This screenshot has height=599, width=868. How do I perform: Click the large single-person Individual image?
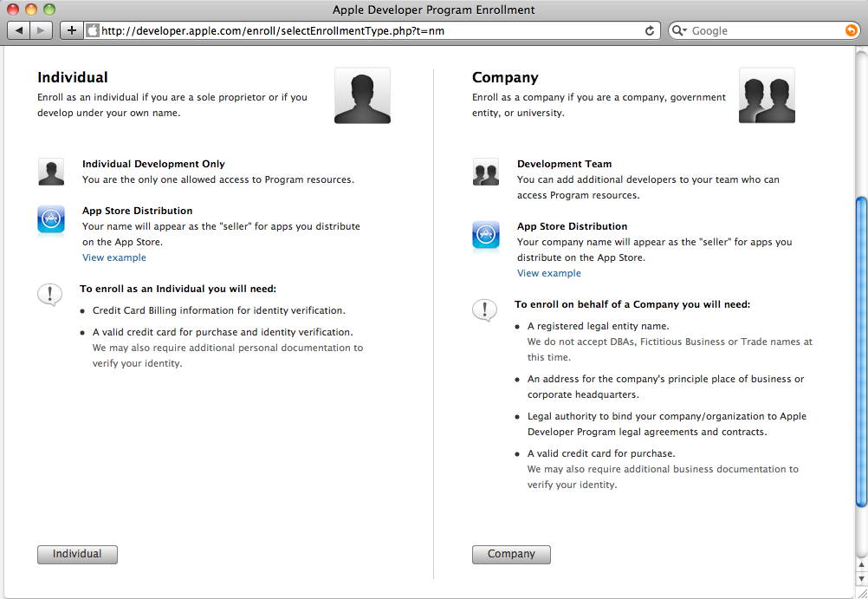362,95
